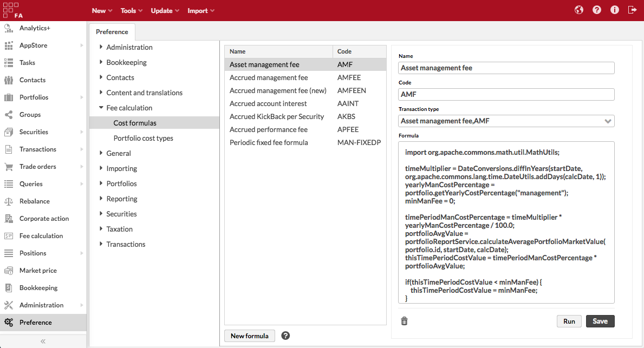Click the Tasks list icon
The height and width of the screenshot is (348, 644).
[x=9, y=63]
